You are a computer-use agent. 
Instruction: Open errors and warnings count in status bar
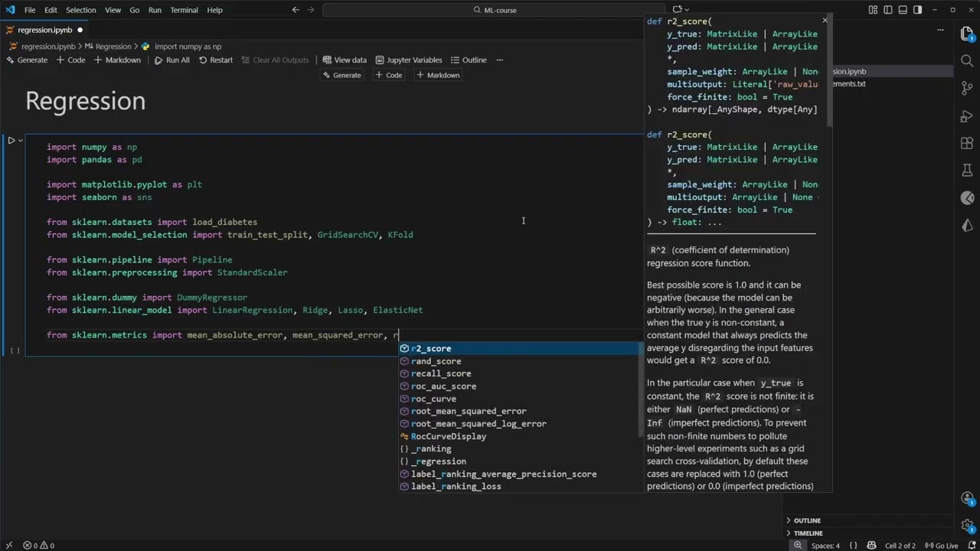point(38,546)
